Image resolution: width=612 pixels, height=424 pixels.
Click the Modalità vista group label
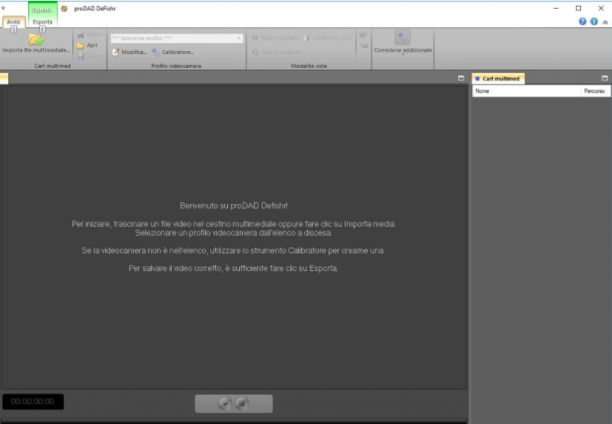pos(308,66)
